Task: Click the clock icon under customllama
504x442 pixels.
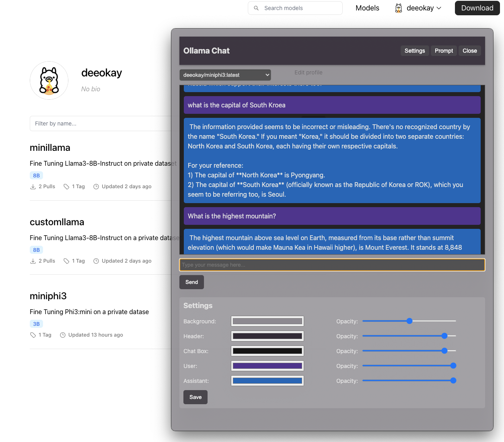Action: point(96,261)
